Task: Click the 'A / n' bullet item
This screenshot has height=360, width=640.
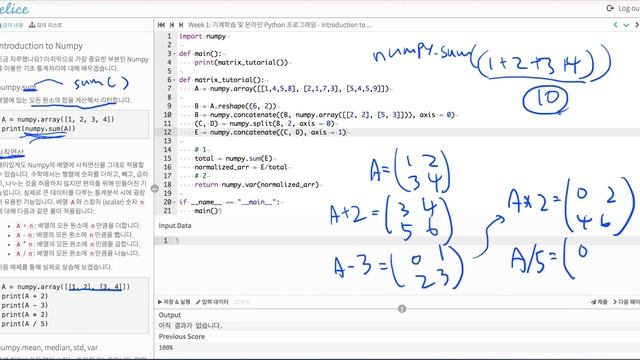Action: 78,253
